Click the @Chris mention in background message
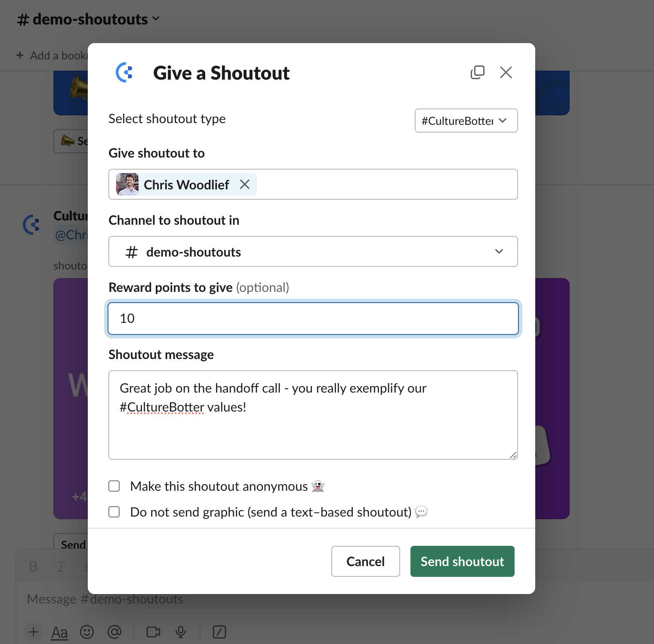 point(71,235)
